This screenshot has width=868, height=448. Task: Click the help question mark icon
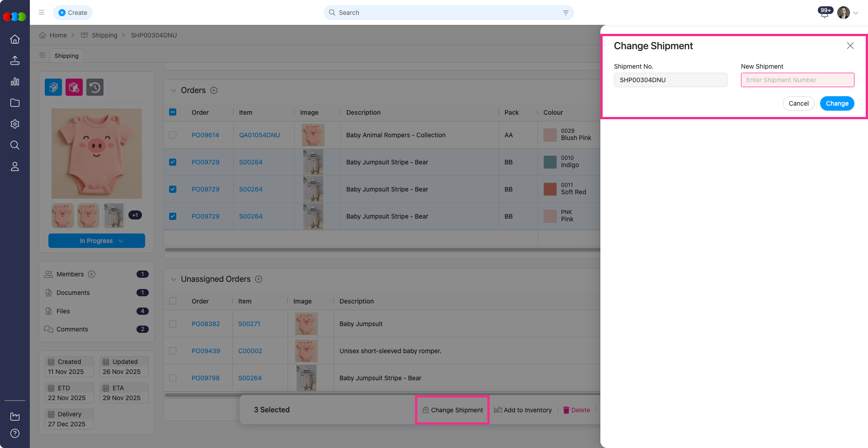[15, 434]
